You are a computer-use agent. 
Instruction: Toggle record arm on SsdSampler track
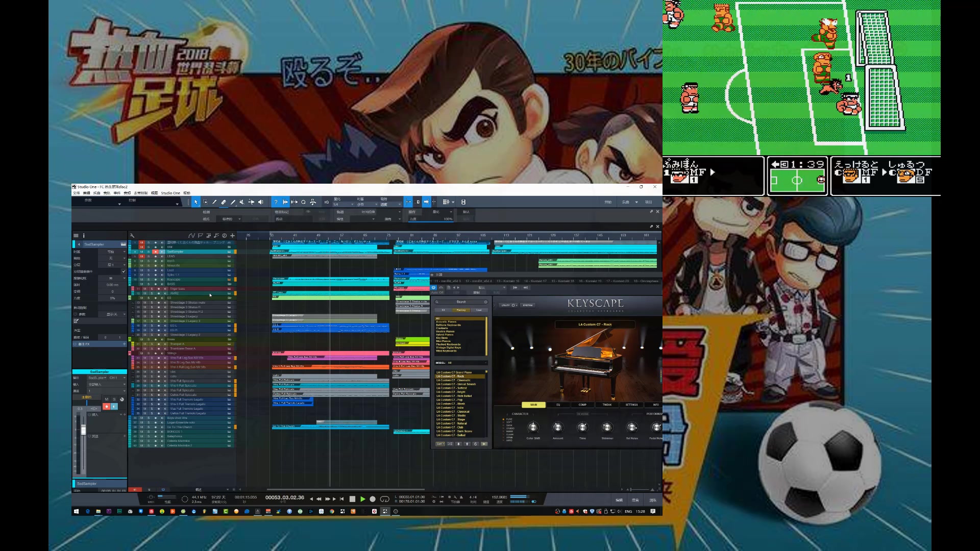click(155, 252)
